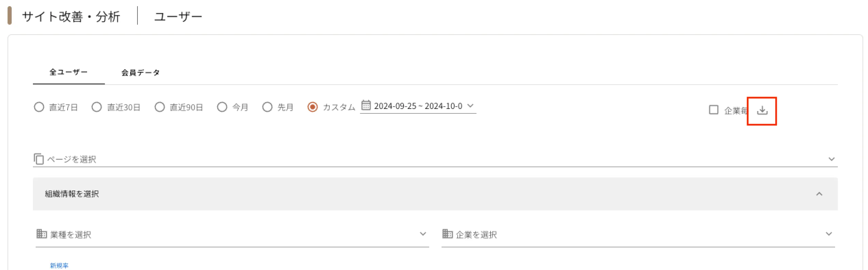Select the 直近7日 radio button
868x270 pixels.
(x=39, y=107)
